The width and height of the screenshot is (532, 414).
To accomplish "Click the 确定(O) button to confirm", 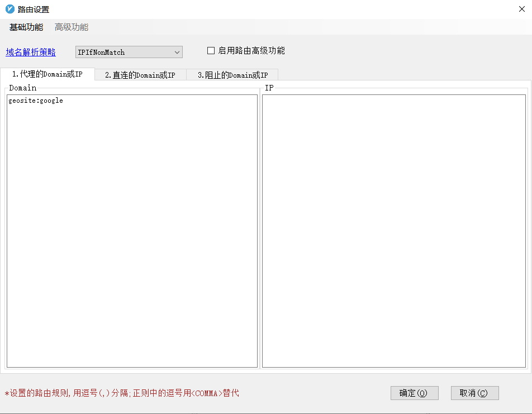I will pos(414,393).
